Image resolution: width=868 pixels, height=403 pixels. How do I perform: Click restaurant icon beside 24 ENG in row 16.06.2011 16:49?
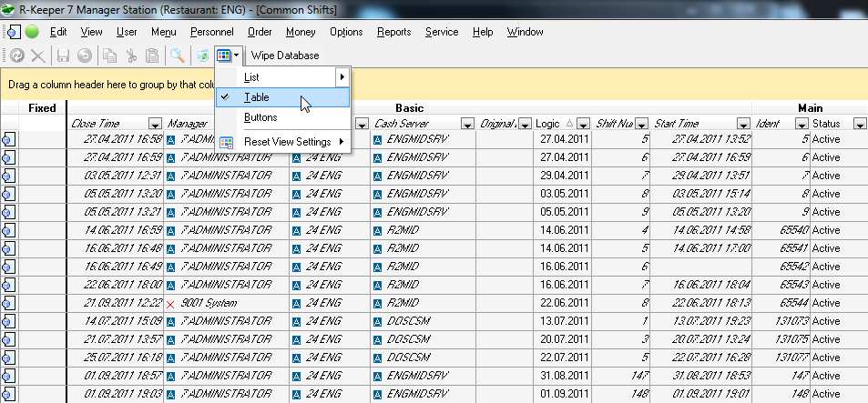pos(297,267)
